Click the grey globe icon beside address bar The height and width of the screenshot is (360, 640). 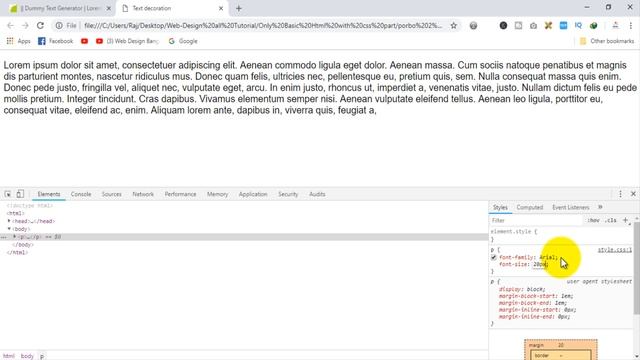[x=473, y=25]
